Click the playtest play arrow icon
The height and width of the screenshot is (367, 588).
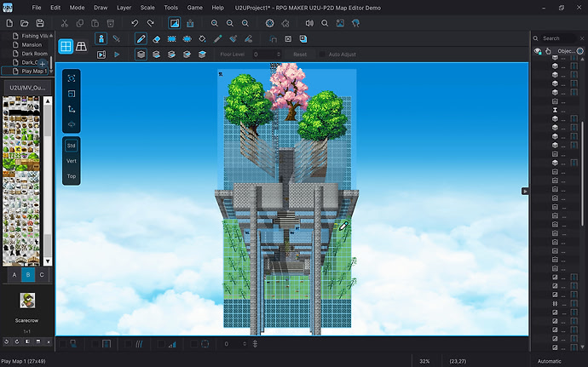pyautogui.click(x=117, y=54)
